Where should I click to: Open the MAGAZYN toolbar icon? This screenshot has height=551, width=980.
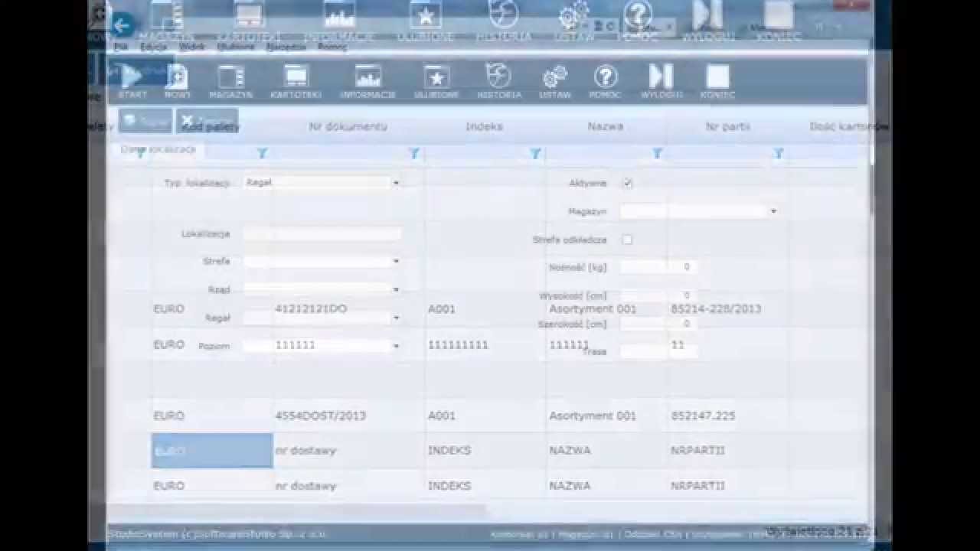(230, 81)
